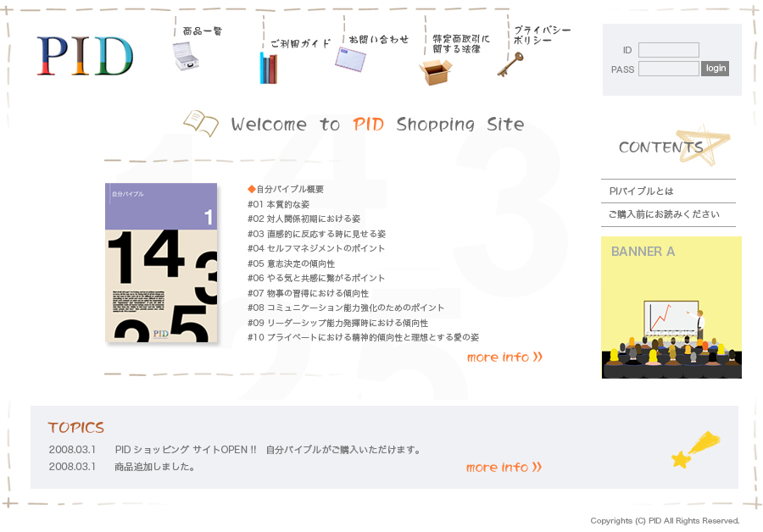Viewport: 763px width, 532px height.
Task: Click the 自分バイブル book cover thumbnail
Action: pyautogui.click(x=161, y=263)
